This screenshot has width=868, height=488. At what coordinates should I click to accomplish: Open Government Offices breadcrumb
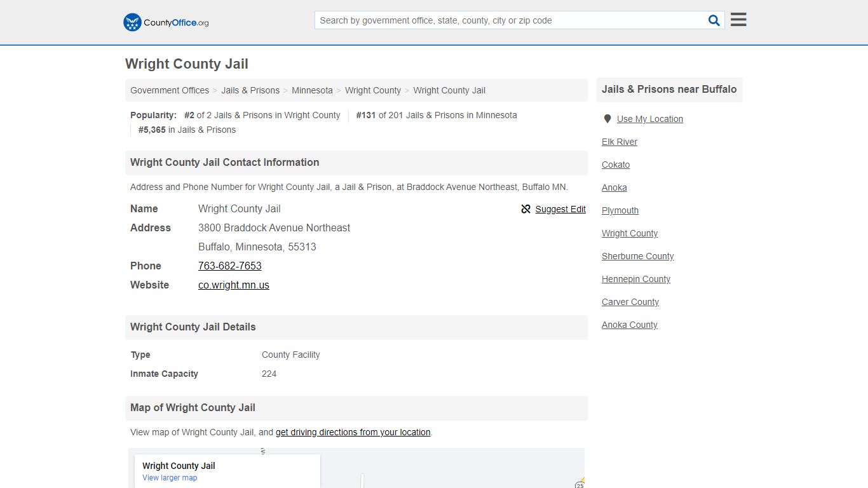click(170, 90)
